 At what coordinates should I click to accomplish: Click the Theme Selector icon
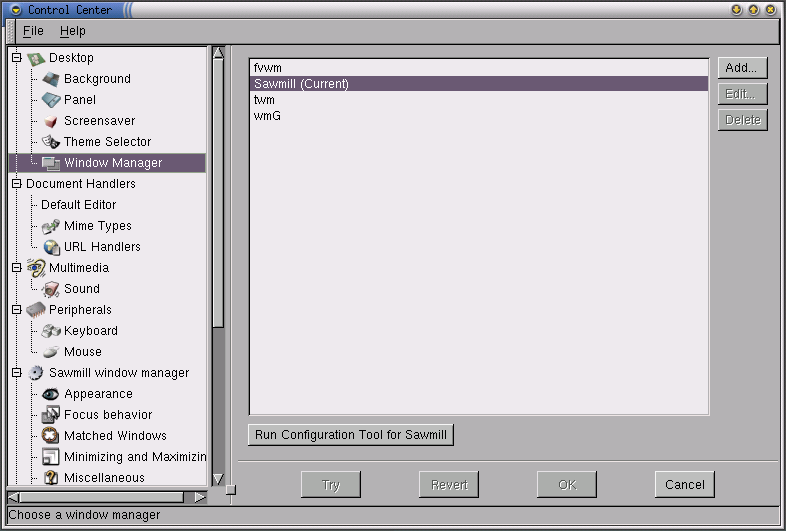point(51,142)
